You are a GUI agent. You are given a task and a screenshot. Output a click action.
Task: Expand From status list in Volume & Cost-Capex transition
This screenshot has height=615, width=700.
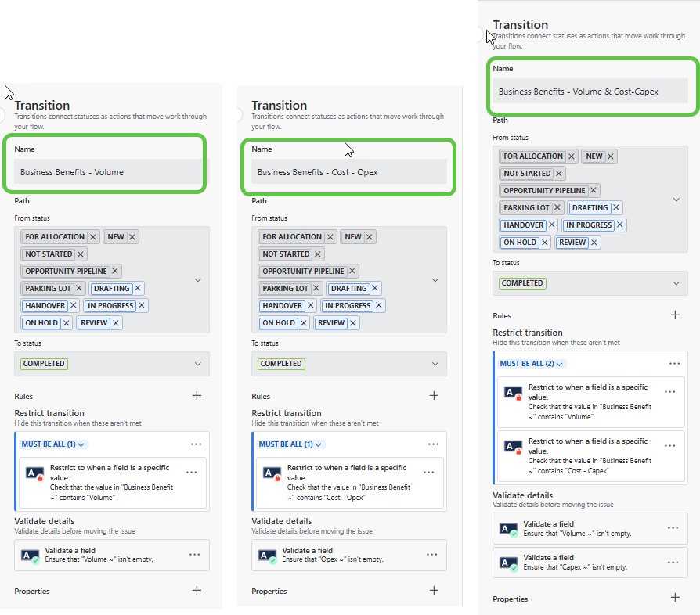677,200
